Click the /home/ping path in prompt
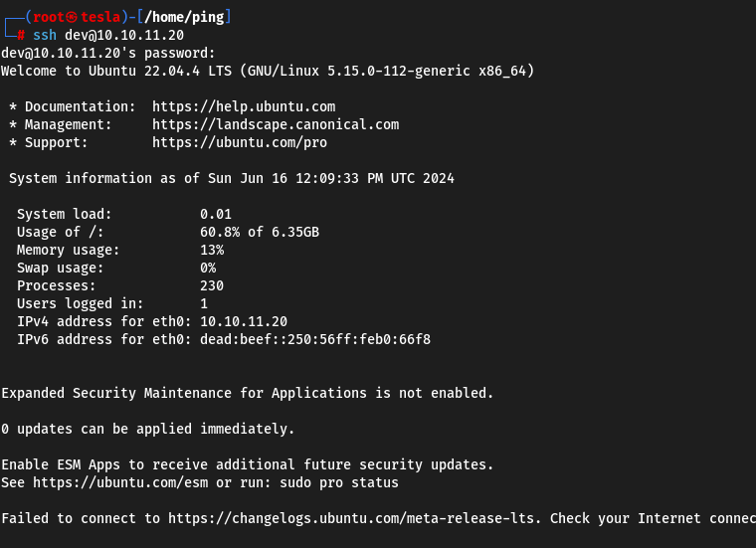Viewport: 756px width, 548px height. [184, 17]
